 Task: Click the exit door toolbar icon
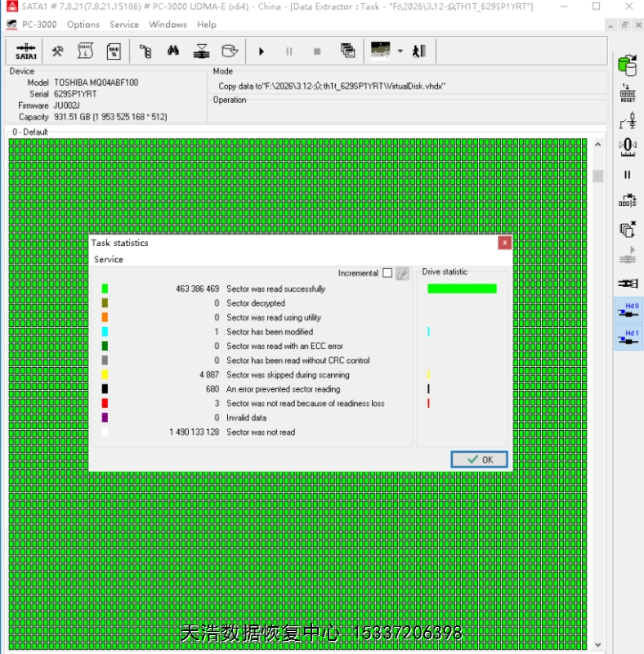tap(419, 51)
